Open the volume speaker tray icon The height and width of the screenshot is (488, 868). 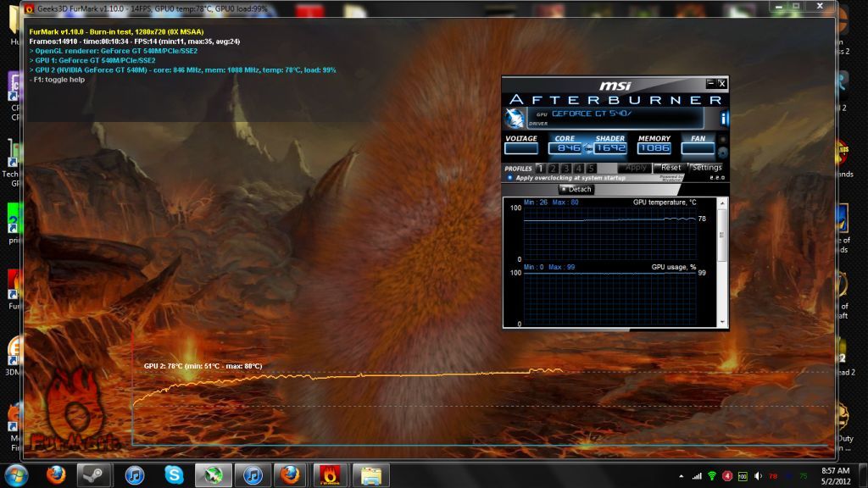click(759, 476)
